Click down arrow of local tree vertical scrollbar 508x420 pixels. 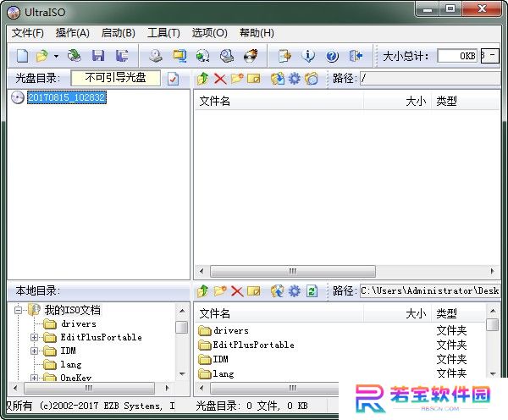pyautogui.click(x=182, y=374)
